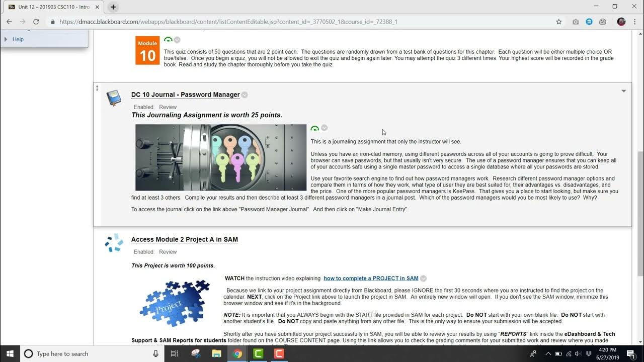Bookmark this page with the star icon
The height and width of the screenshot is (362, 644).
click(558, 22)
